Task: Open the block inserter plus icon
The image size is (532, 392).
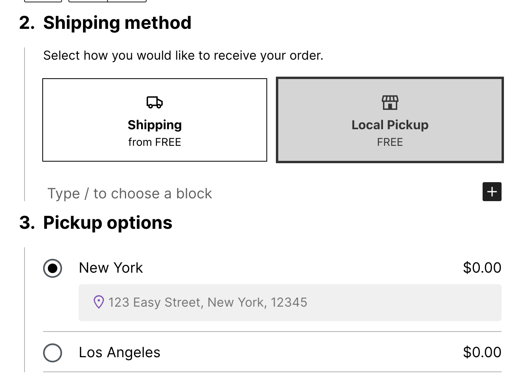Action: 492,192
